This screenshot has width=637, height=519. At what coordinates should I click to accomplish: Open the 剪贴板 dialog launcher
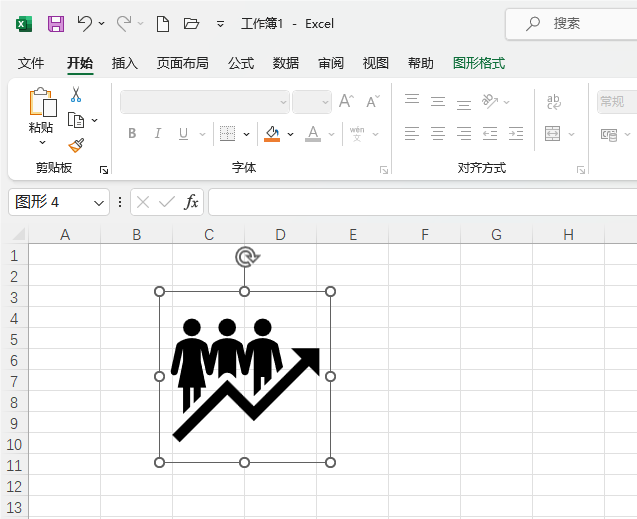pos(104,170)
